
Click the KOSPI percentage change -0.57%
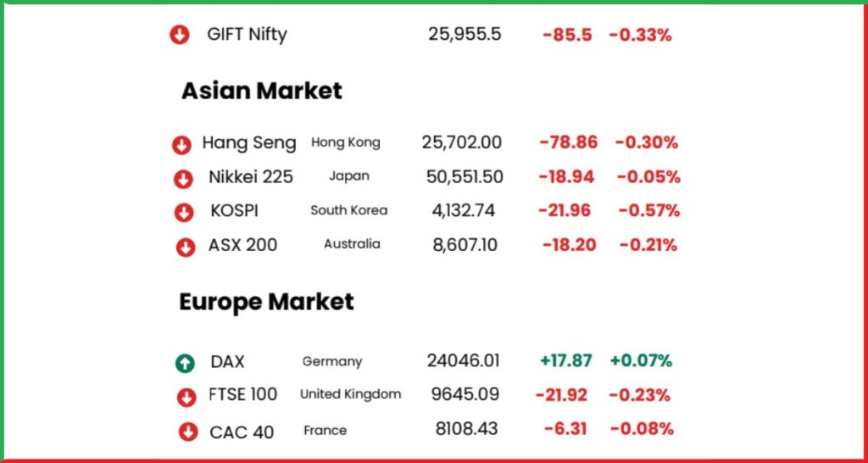[x=648, y=210]
